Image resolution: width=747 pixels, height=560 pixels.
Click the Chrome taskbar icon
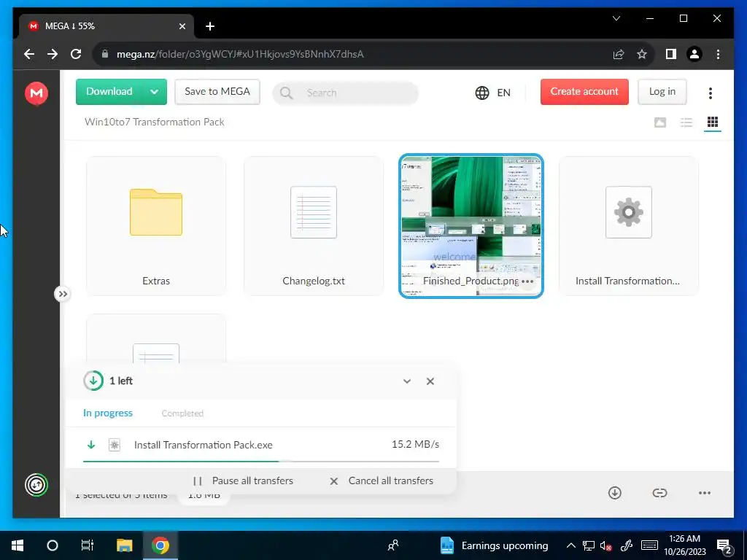pos(160,545)
